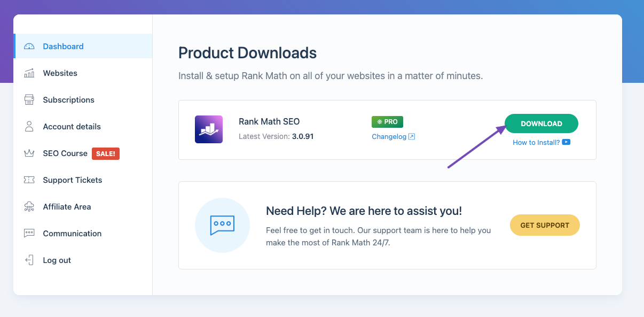644x317 pixels.
Task: Click the chat bubble icon in Need Help card
Action: pyautogui.click(x=223, y=225)
